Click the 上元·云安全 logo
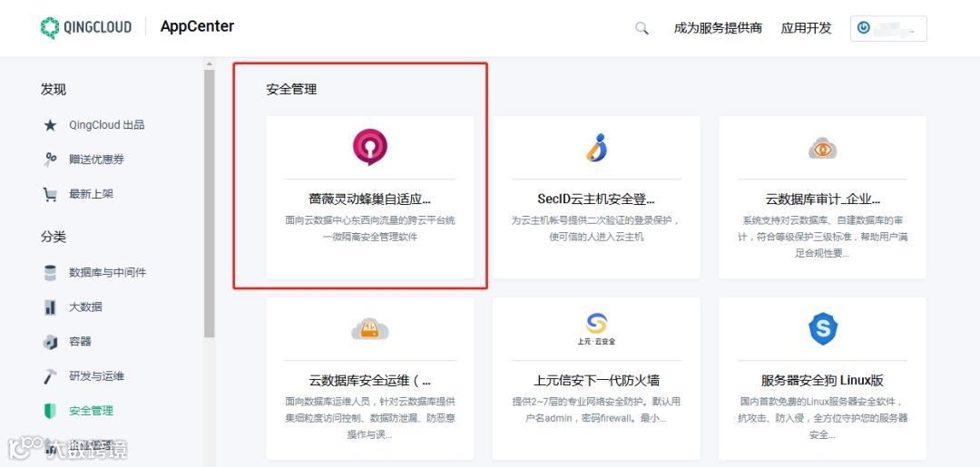This screenshot has height=467, width=980. pyautogui.click(x=596, y=329)
